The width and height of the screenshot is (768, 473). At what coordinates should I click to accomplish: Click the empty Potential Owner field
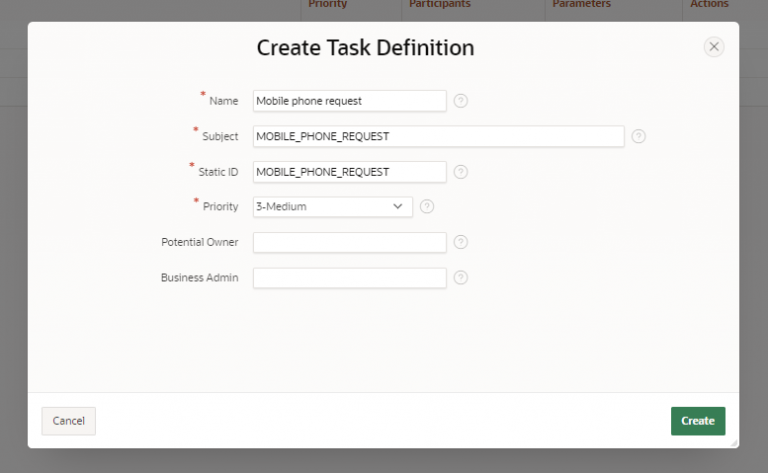[x=350, y=242]
